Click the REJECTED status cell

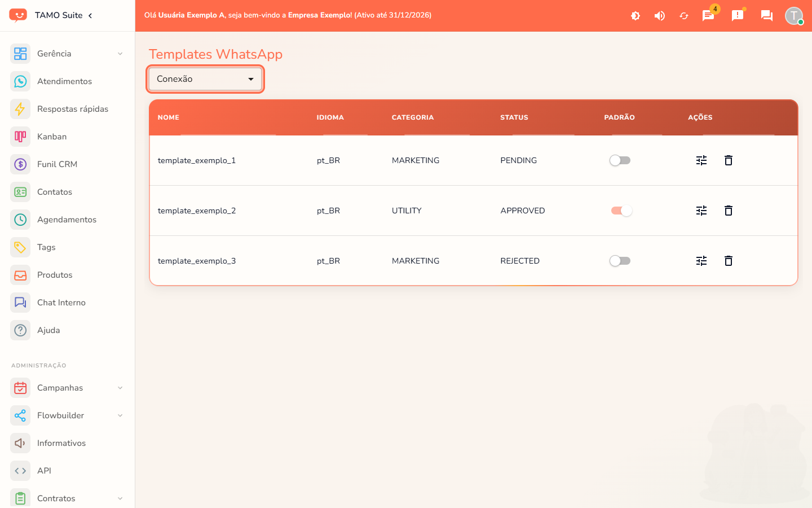pyautogui.click(x=520, y=261)
